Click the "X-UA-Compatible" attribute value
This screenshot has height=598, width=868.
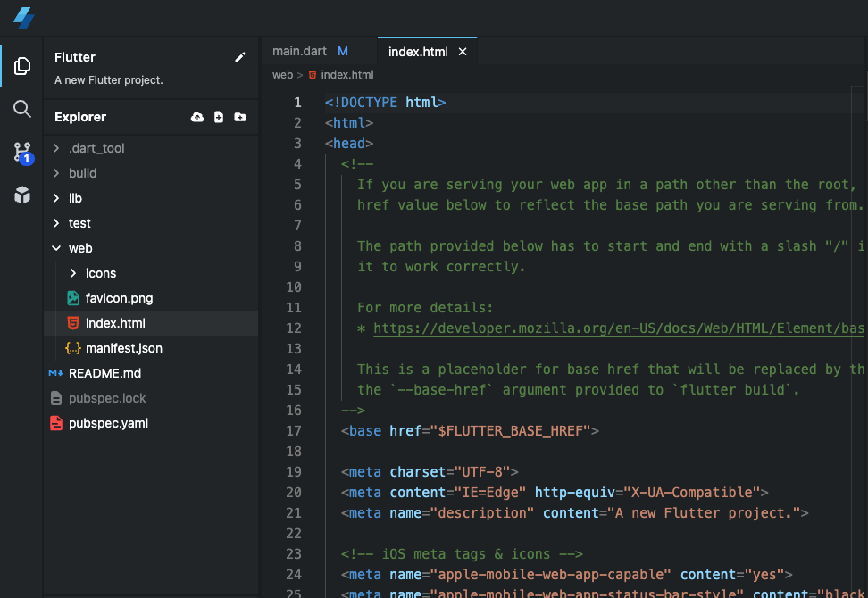click(x=692, y=493)
